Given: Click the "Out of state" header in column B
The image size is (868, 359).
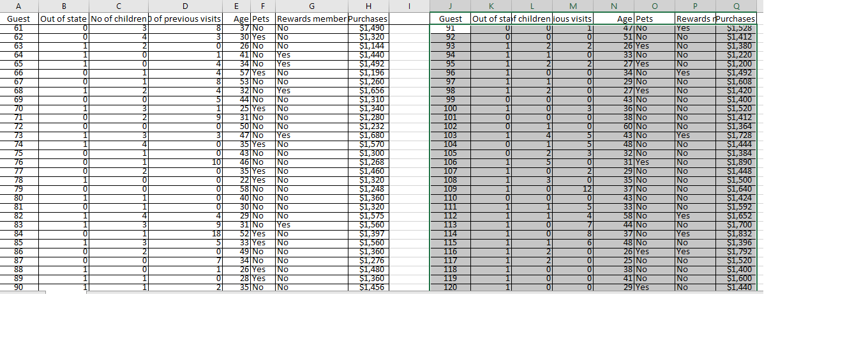Looking at the screenshot, I should click(63, 19).
